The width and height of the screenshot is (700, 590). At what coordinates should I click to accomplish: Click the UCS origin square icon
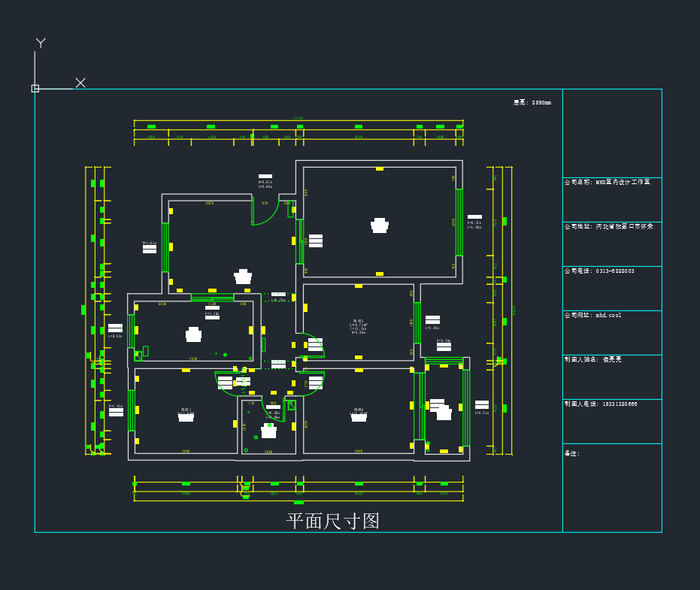click(35, 89)
